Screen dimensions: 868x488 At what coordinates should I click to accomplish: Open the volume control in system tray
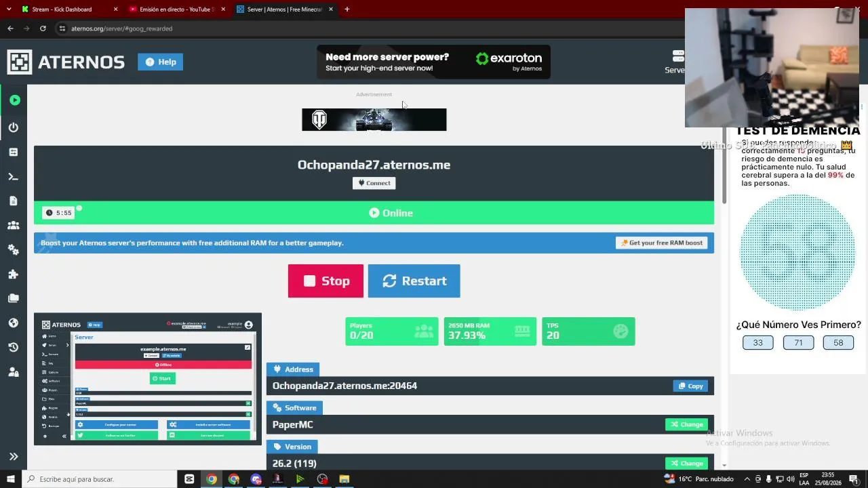click(x=790, y=479)
